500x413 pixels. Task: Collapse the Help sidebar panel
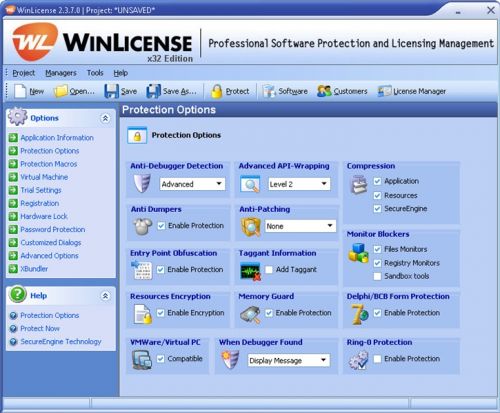105,296
